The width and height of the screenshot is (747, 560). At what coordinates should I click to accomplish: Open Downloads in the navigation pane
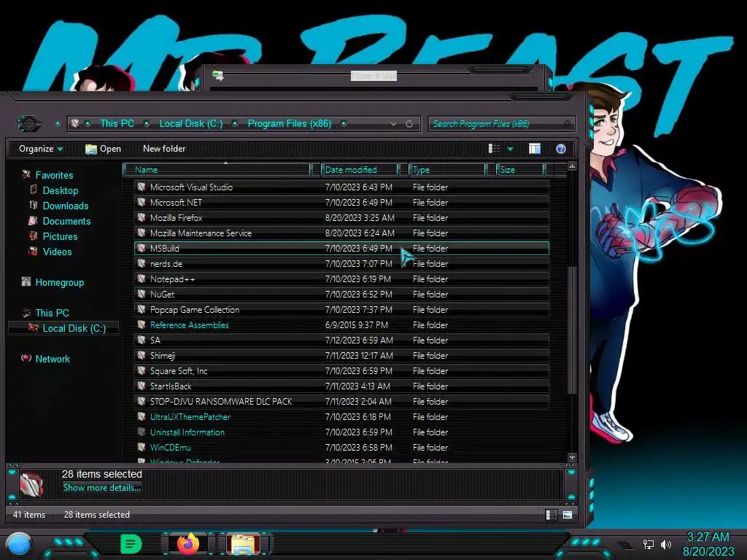coord(65,206)
